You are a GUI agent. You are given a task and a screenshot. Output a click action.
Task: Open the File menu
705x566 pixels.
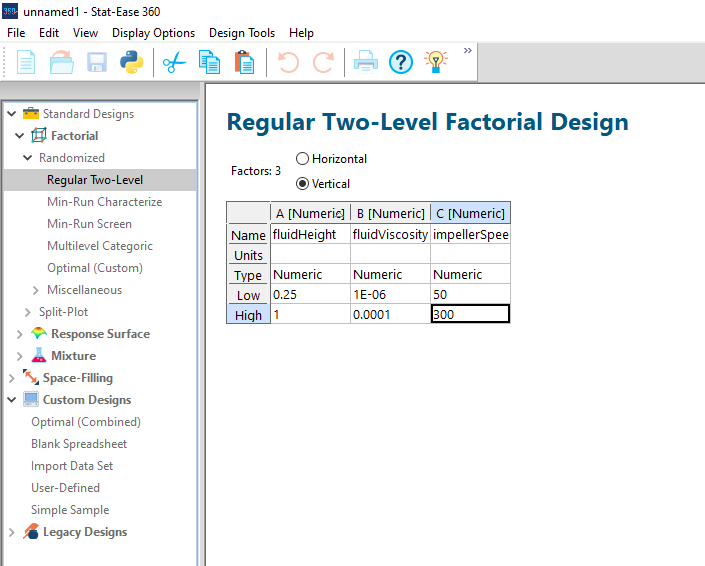tap(16, 33)
